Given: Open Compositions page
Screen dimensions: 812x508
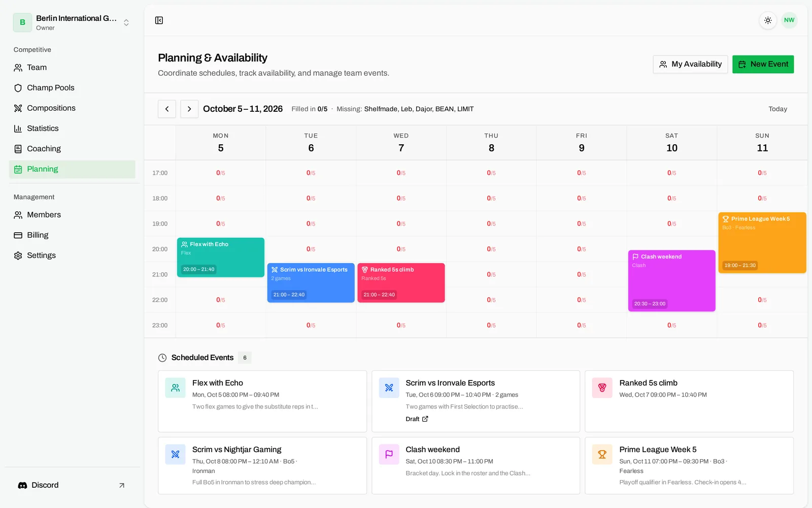Looking at the screenshot, I should pyautogui.click(x=72, y=108).
